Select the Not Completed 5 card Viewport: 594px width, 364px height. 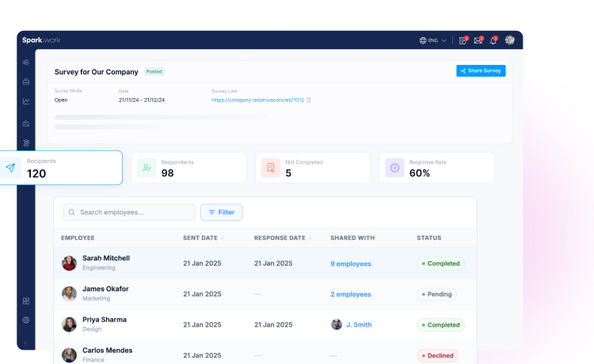pyautogui.click(x=313, y=168)
